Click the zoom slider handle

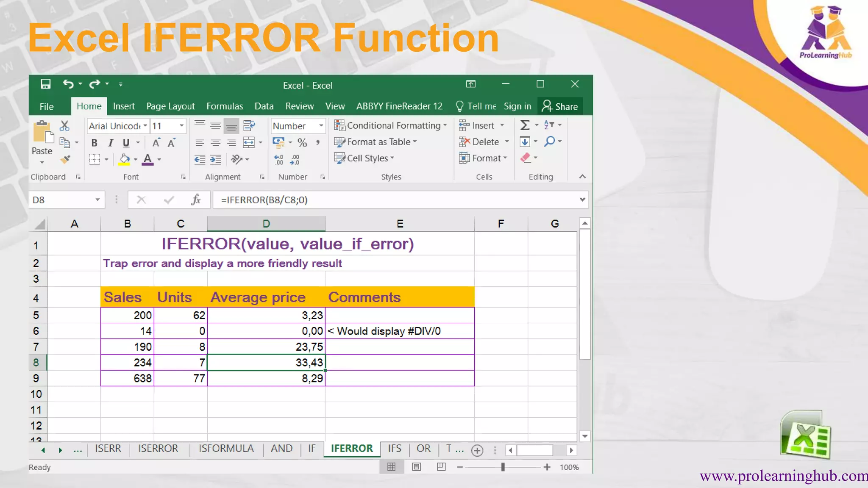point(503,467)
